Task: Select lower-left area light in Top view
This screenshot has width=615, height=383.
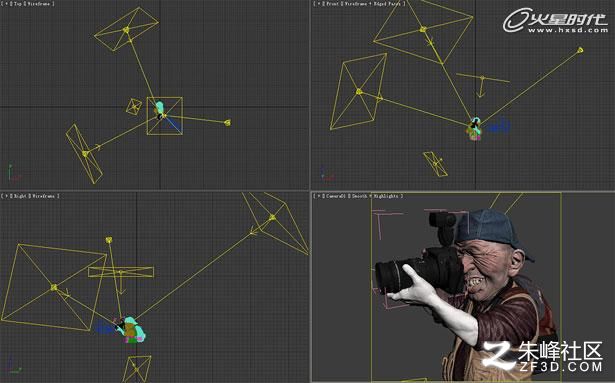Action: (x=84, y=154)
